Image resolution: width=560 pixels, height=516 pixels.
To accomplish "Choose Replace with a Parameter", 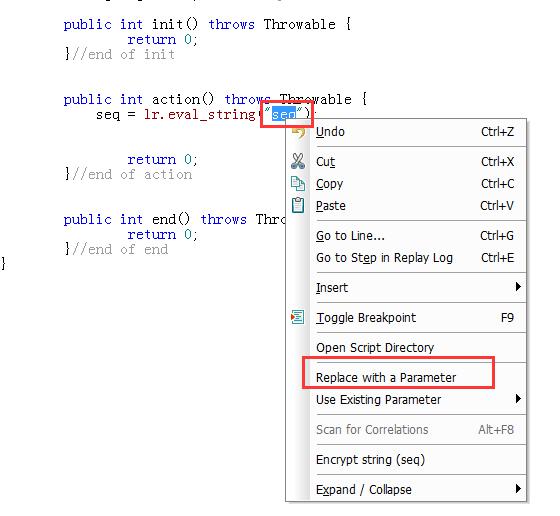I will [386, 377].
